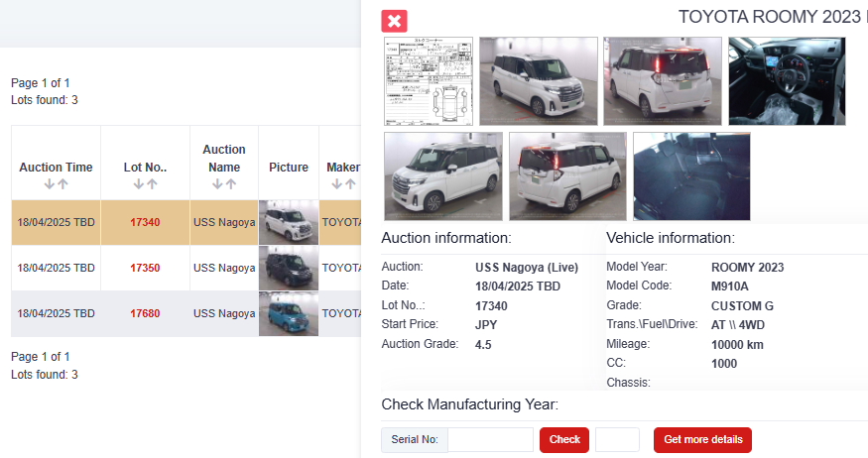Viewport: 868px width, 458px height.
Task: Click CC value 1000
Action: coord(724,364)
